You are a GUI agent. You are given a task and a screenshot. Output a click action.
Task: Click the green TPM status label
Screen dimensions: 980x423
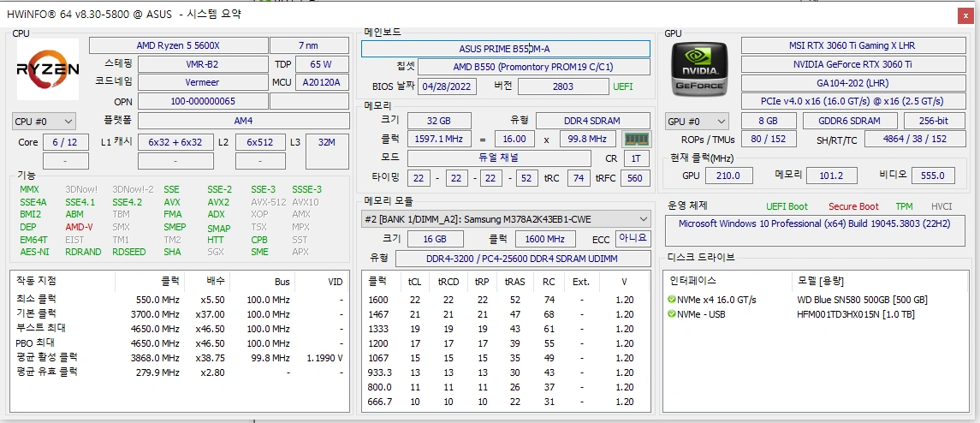pyautogui.click(x=904, y=206)
